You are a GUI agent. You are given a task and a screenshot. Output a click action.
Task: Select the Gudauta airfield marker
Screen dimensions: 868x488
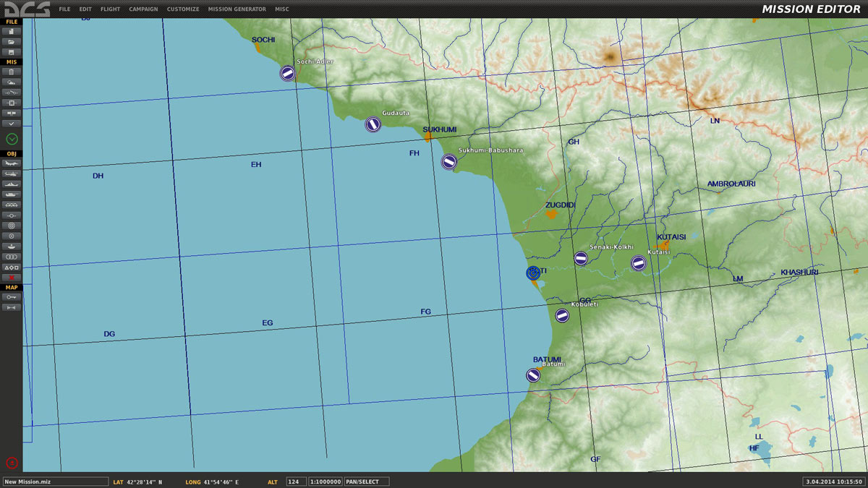click(x=373, y=124)
